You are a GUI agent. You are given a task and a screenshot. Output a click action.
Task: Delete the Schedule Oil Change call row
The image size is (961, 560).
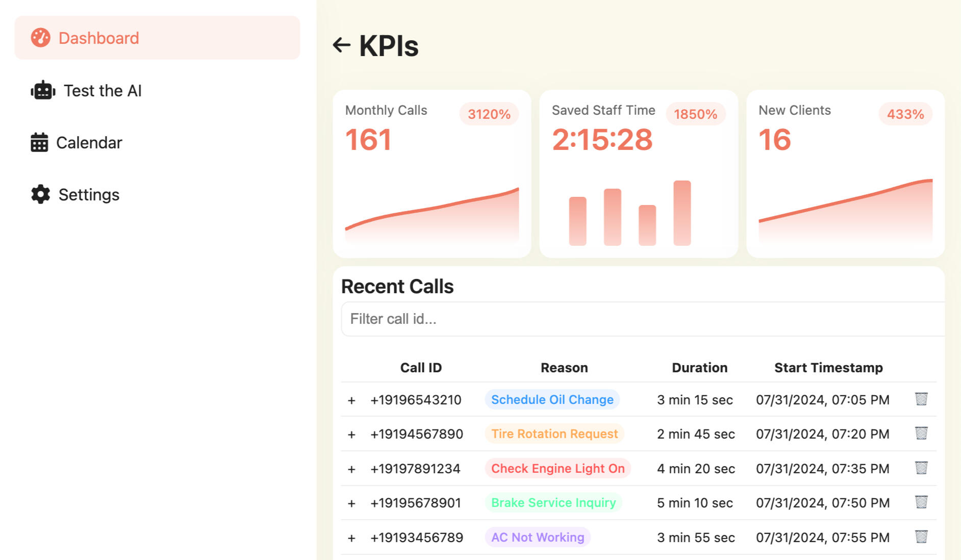921,399
